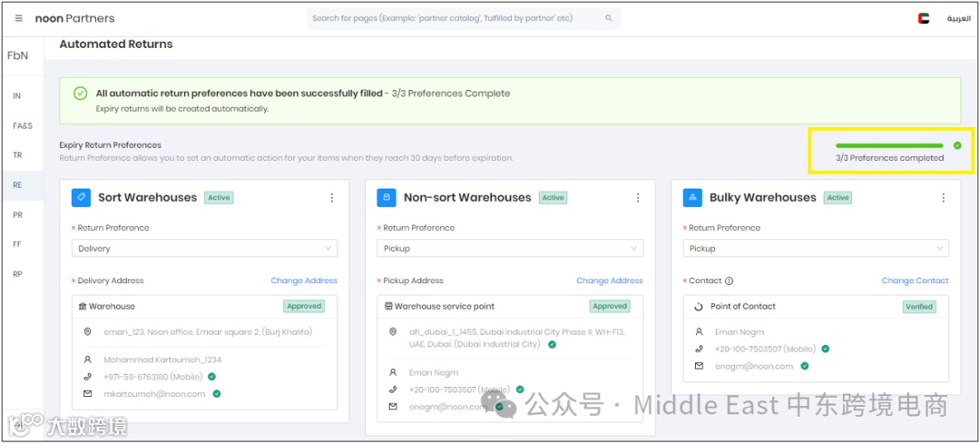The image size is (980, 444).
Task: Open Sort Warehouses three-dot menu
Action: (x=332, y=198)
